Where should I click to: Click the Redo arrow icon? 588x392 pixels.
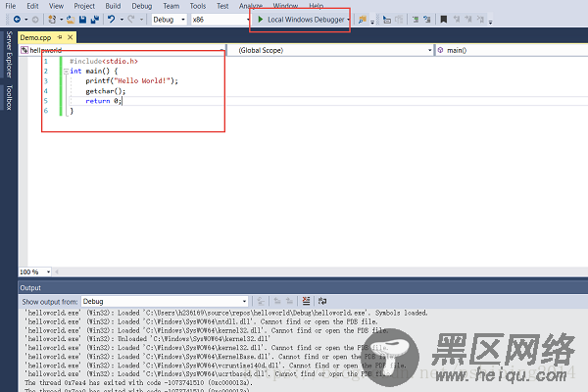pos(131,20)
